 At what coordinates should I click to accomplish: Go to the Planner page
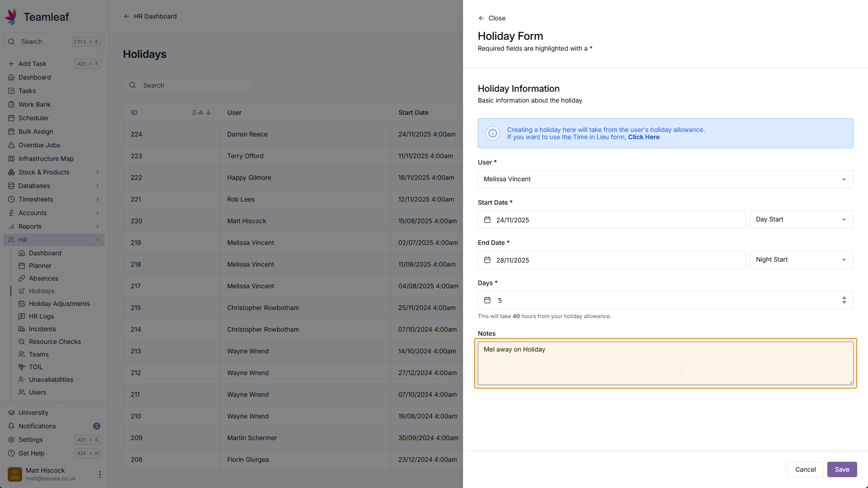[40, 266]
